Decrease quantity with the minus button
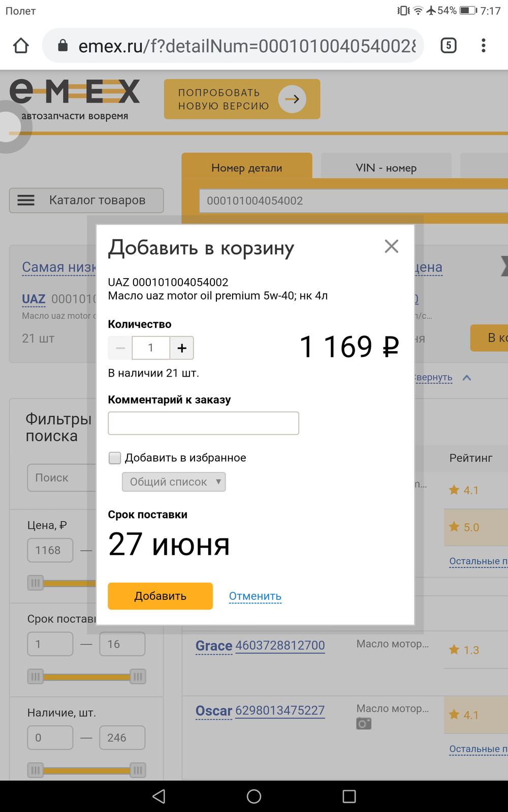Viewport: 508px width, 812px height. tap(120, 348)
